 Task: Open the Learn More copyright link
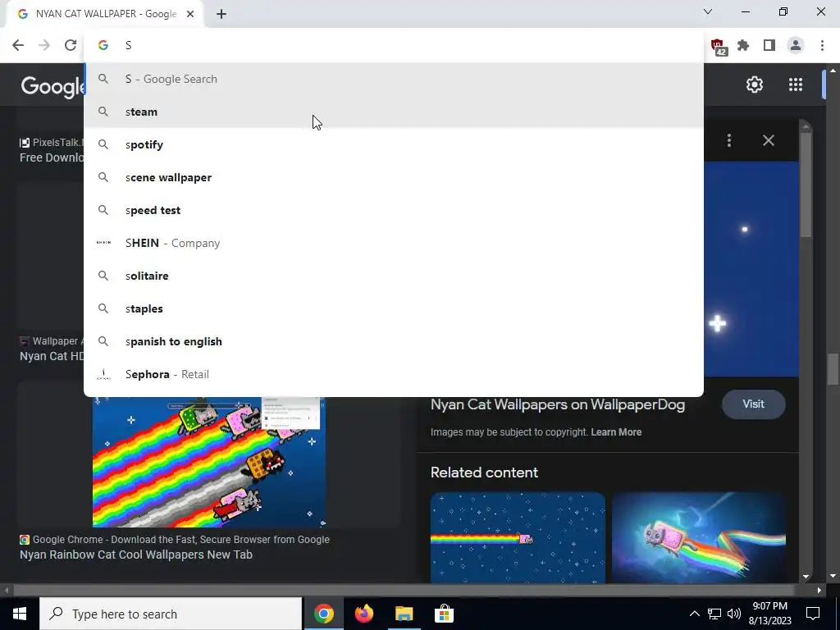point(616,431)
